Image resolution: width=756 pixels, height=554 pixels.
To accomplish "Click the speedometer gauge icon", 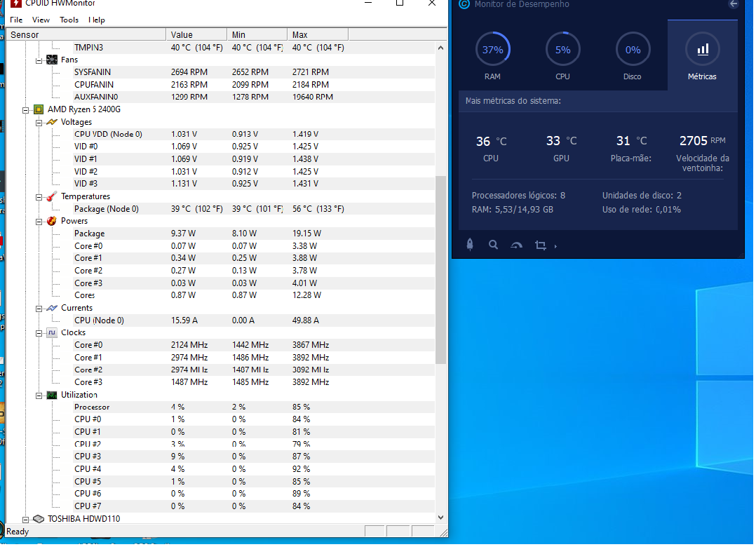I will coord(516,245).
